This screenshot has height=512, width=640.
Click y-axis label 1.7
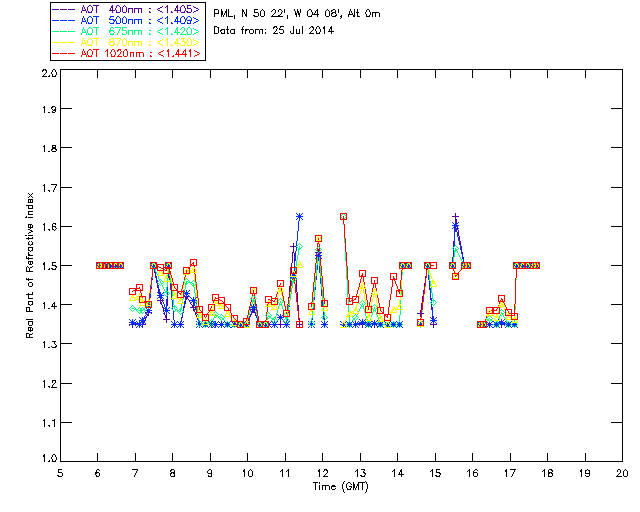tap(49, 188)
